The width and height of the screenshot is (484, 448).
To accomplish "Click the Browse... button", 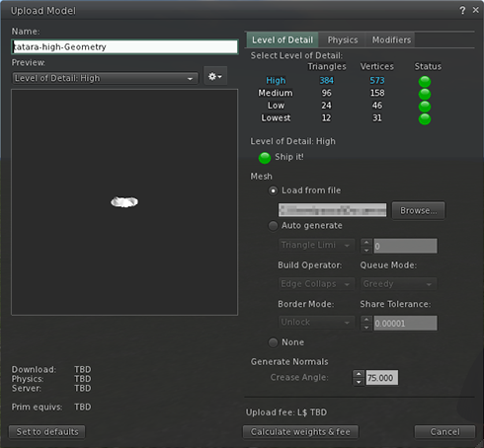I will pyautogui.click(x=418, y=210).
